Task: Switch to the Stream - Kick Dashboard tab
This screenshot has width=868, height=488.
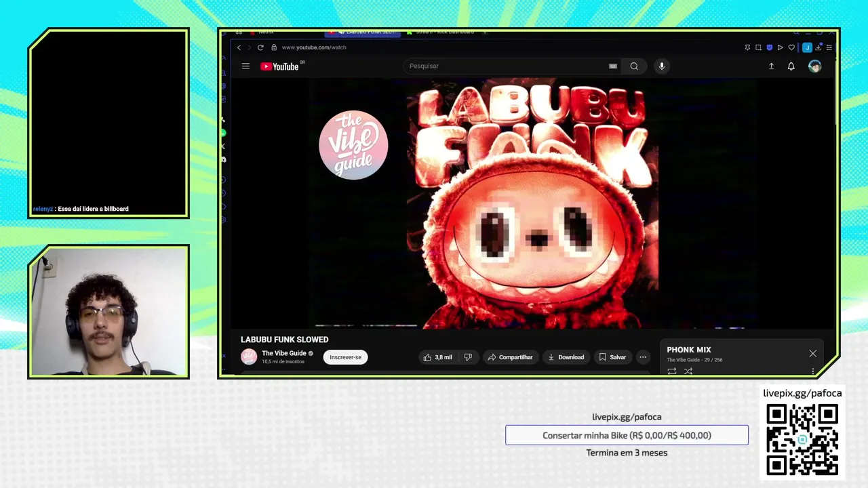Action: point(444,32)
